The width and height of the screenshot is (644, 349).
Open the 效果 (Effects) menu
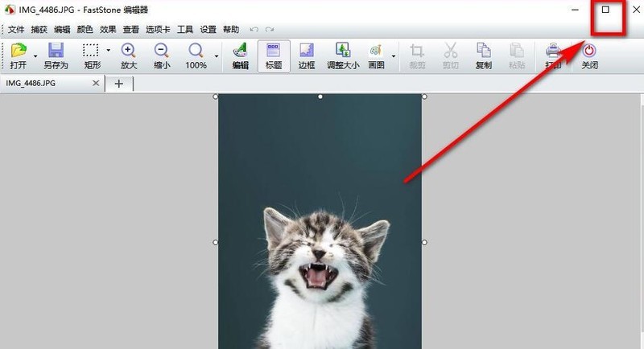tap(109, 30)
